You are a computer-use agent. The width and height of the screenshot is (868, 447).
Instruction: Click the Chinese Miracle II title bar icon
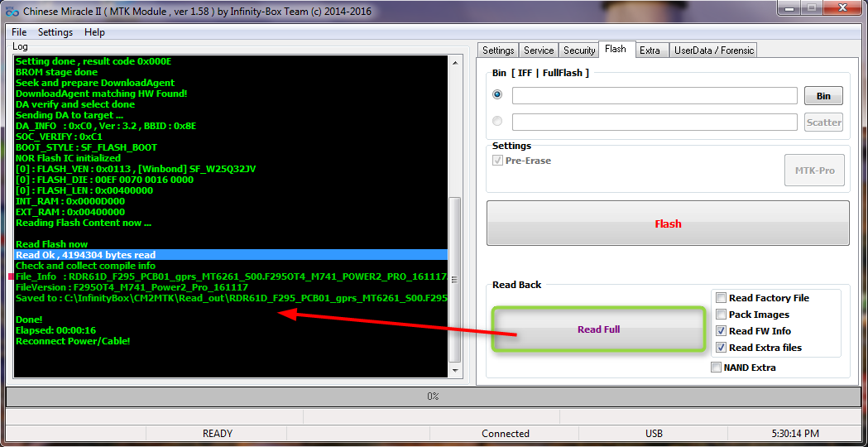coord(12,12)
